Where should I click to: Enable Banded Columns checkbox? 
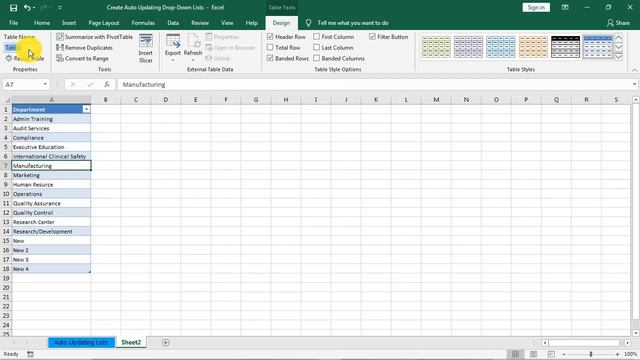point(317,58)
